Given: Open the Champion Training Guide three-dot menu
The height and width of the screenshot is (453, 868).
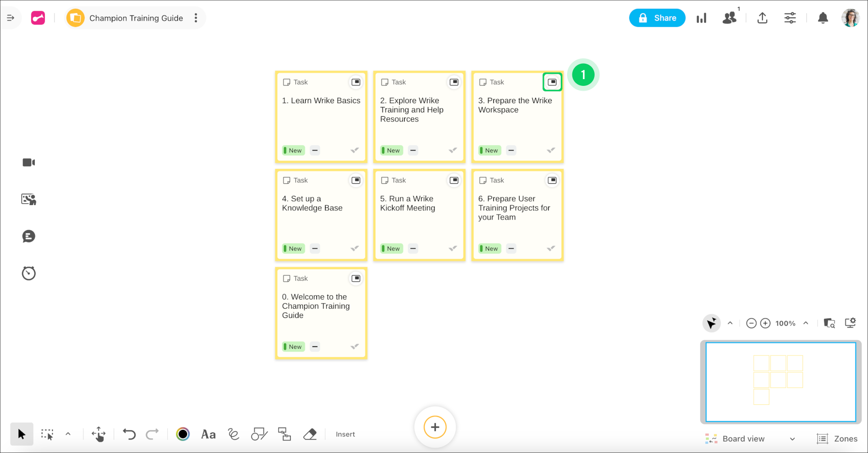Looking at the screenshot, I should (196, 18).
